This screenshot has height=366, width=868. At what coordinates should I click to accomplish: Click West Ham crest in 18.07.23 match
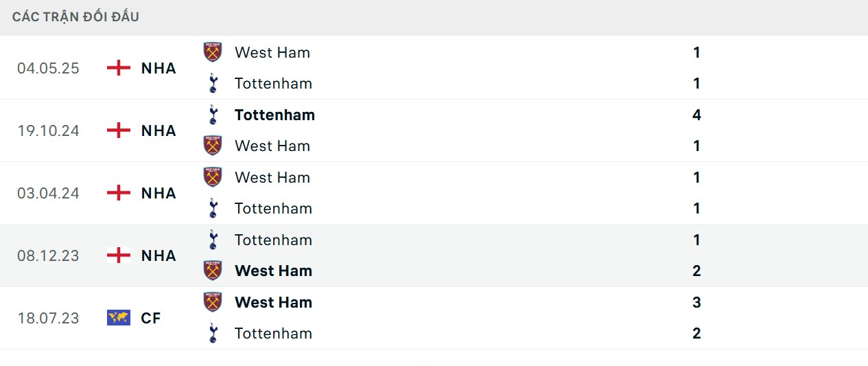(213, 302)
